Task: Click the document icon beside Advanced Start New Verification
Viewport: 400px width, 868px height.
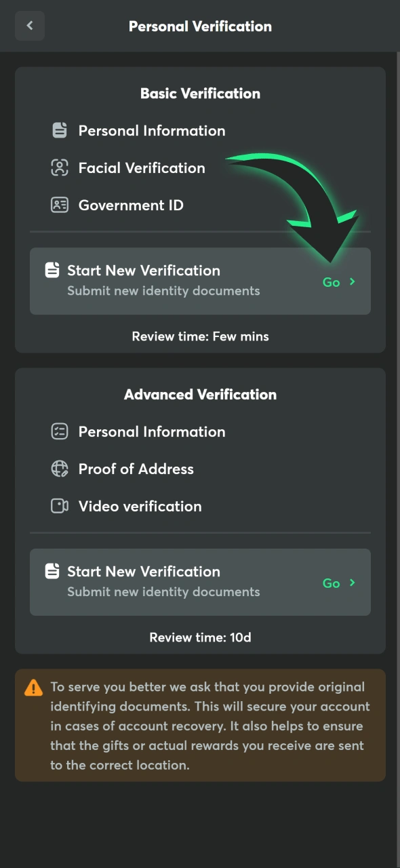Action: coord(52,571)
